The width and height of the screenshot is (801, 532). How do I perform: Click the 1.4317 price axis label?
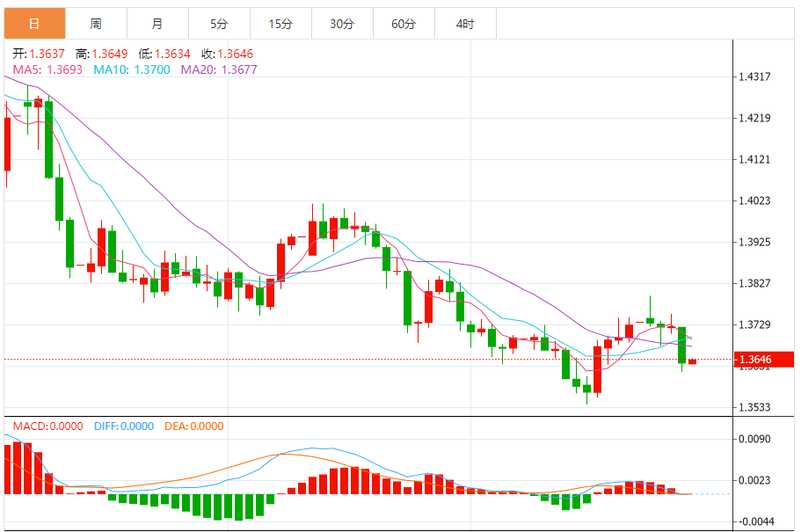tap(754, 77)
